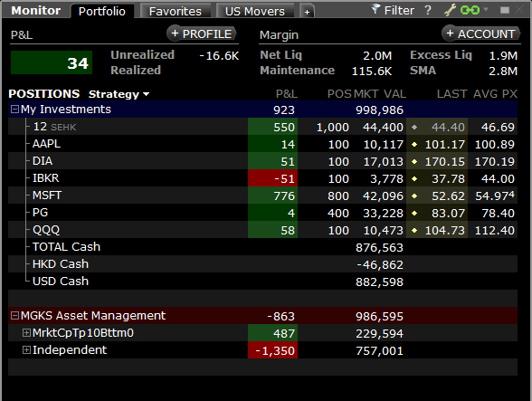Click the Monitor panel title
The image size is (532, 401).
pyautogui.click(x=36, y=11)
